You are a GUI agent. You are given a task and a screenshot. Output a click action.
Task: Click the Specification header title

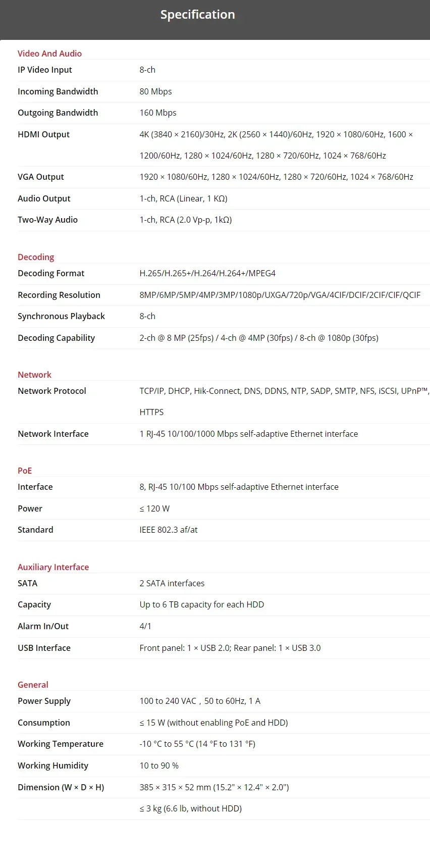(197, 15)
